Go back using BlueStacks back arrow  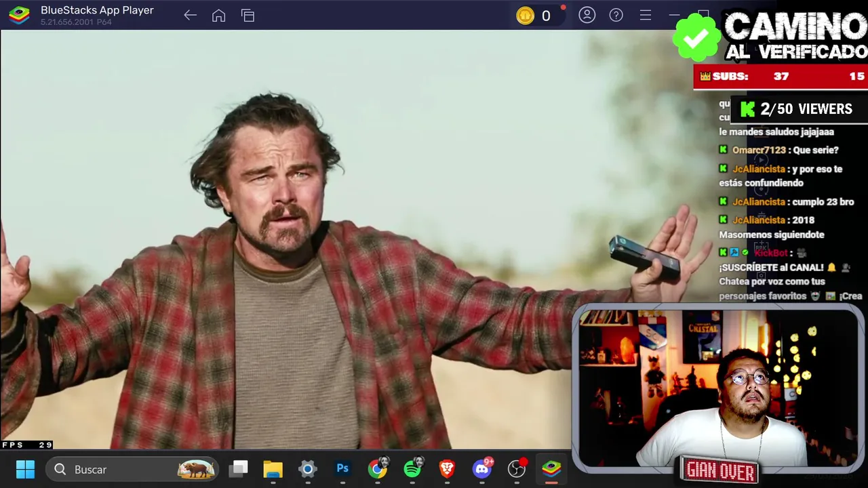[190, 16]
